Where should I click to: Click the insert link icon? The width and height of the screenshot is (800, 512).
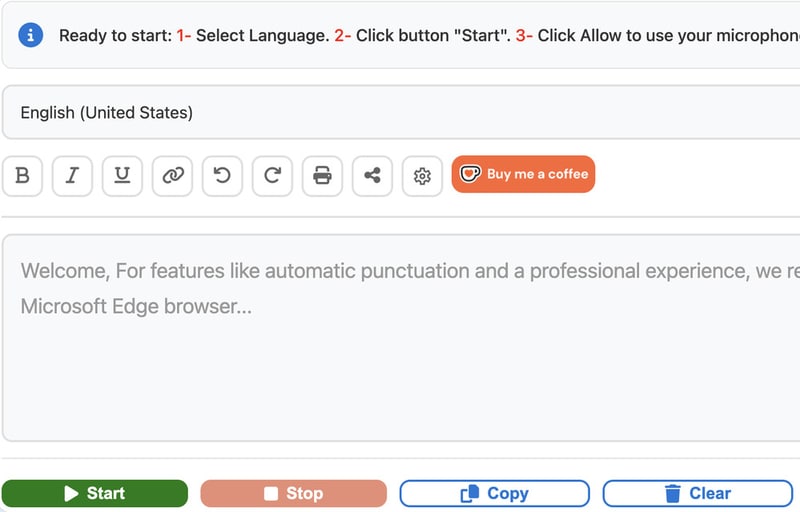click(172, 176)
